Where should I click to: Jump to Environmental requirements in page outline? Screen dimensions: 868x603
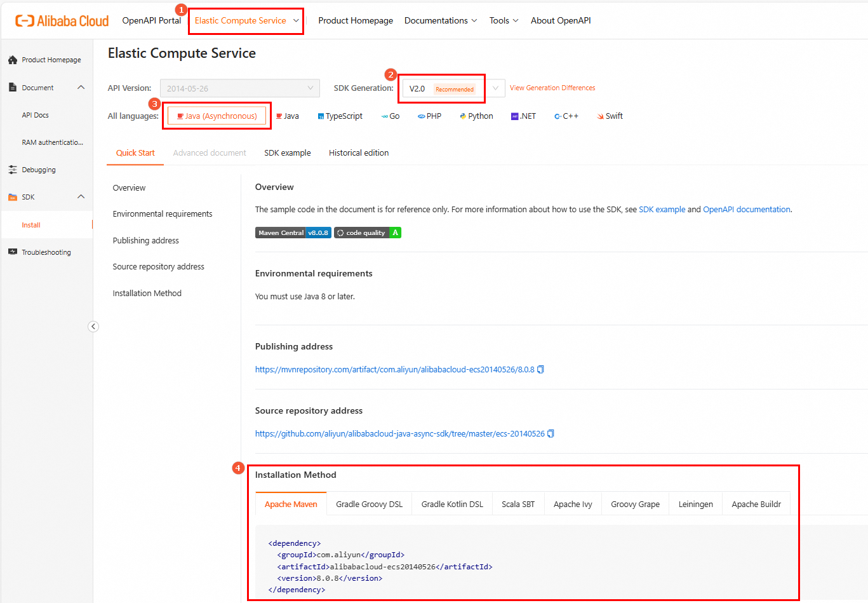coord(163,214)
